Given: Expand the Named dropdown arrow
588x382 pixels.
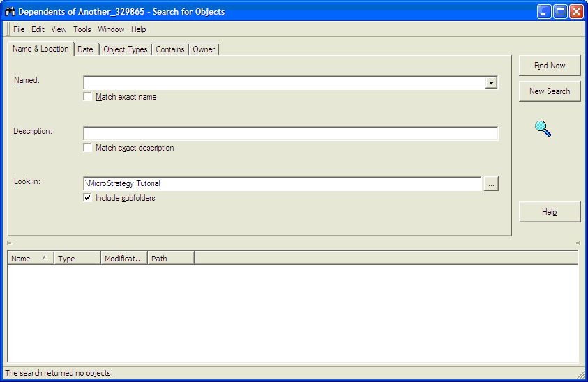Looking at the screenshot, I should tap(491, 83).
